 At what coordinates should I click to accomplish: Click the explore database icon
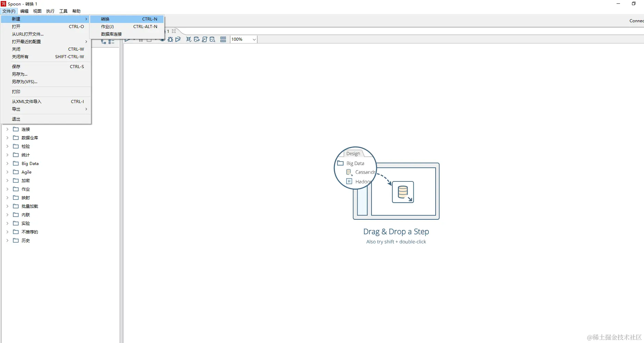(x=212, y=39)
